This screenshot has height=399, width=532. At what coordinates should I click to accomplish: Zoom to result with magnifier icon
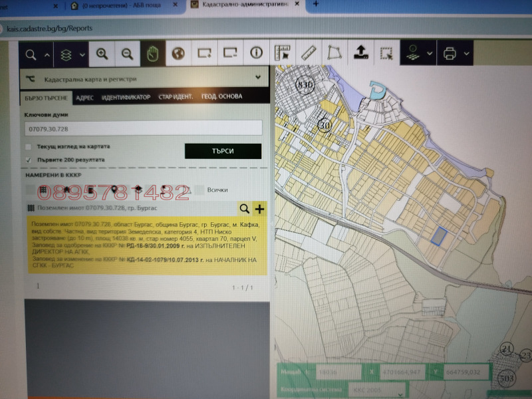(244, 209)
